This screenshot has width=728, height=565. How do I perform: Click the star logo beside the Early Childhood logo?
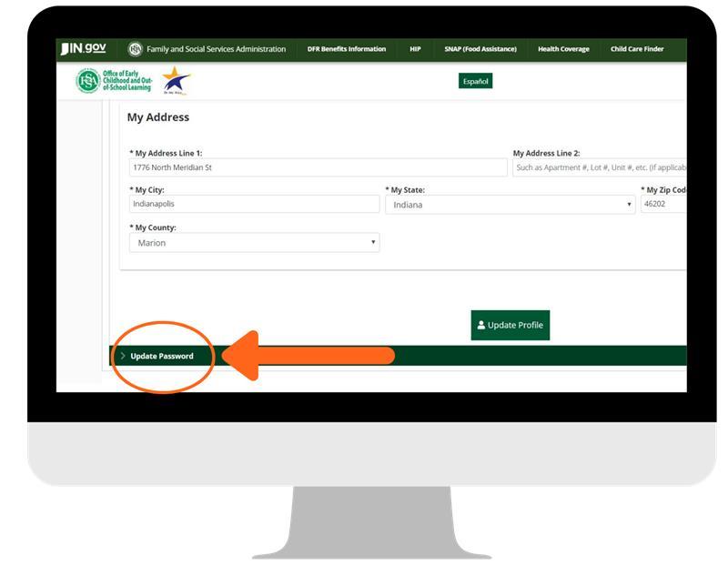coord(175,80)
